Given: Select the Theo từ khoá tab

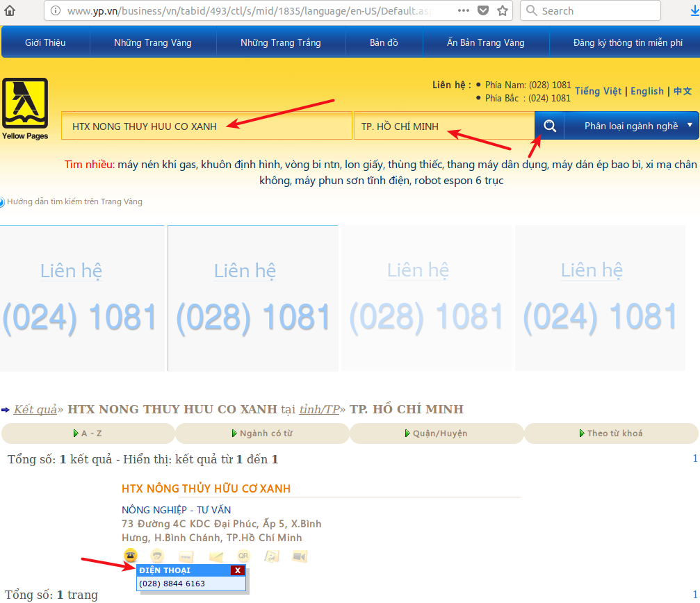Looking at the screenshot, I should click(611, 433).
